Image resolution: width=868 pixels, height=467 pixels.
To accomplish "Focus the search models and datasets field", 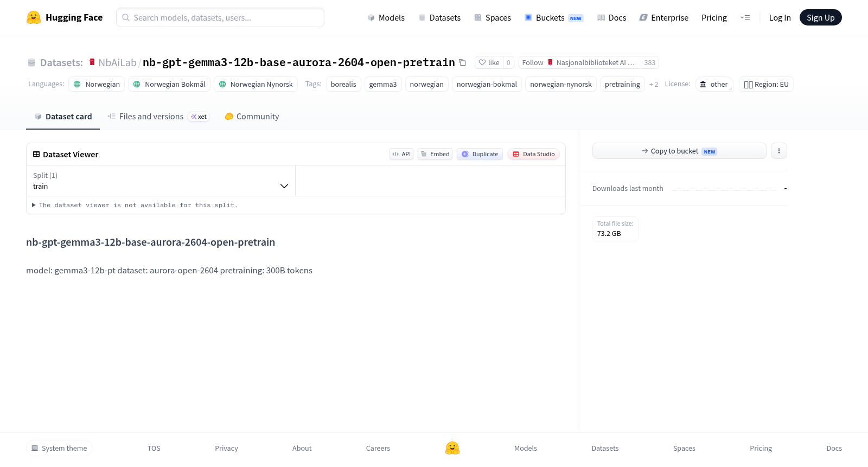I will [220, 17].
